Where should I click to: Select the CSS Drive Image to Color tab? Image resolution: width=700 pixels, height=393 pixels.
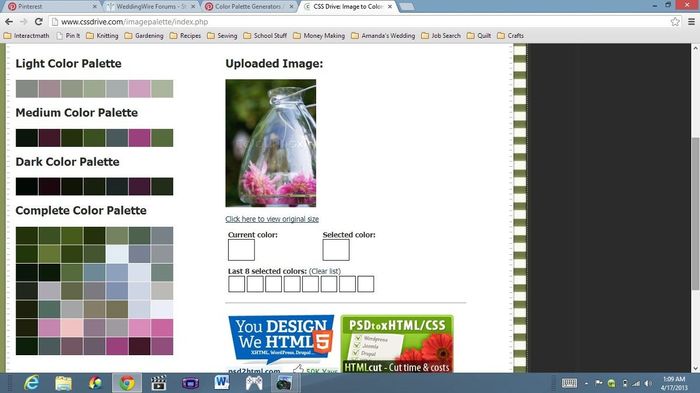[348, 7]
